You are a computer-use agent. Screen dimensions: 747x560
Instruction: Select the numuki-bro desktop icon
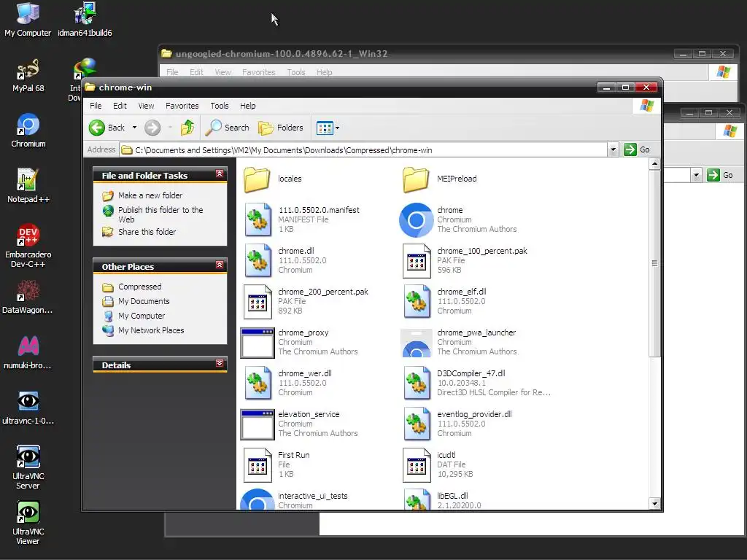click(28, 353)
